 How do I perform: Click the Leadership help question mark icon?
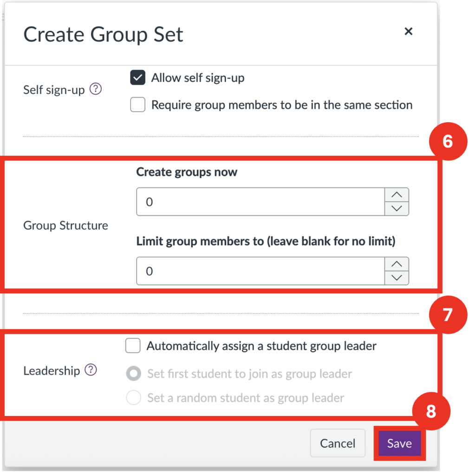(x=91, y=370)
